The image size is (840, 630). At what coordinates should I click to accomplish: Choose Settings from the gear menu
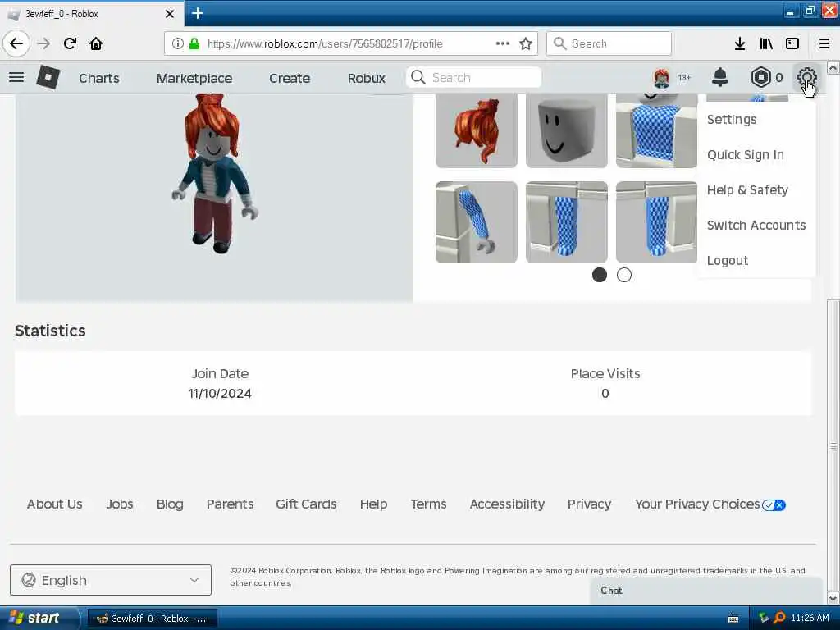point(732,120)
